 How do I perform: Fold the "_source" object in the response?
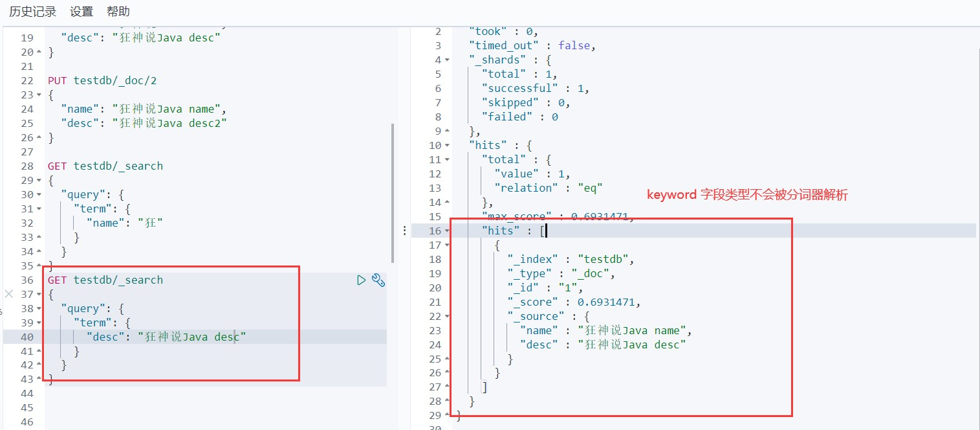tap(447, 317)
